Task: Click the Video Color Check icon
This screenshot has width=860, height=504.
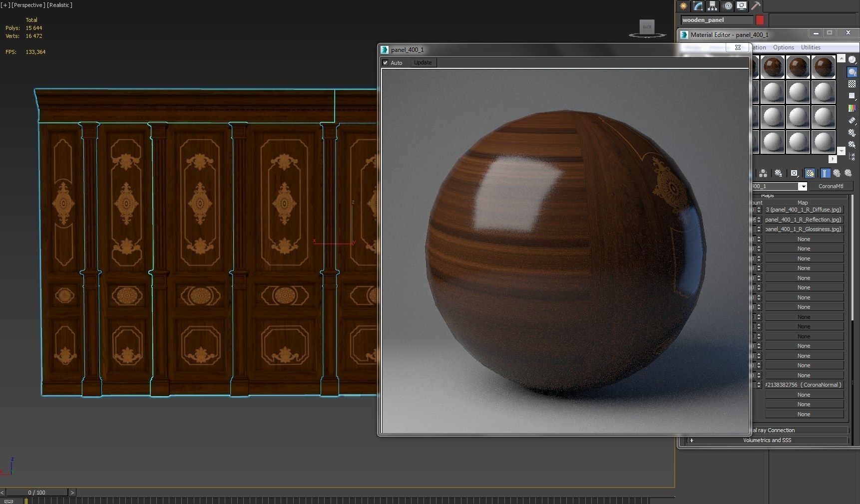Action: [x=852, y=108]
